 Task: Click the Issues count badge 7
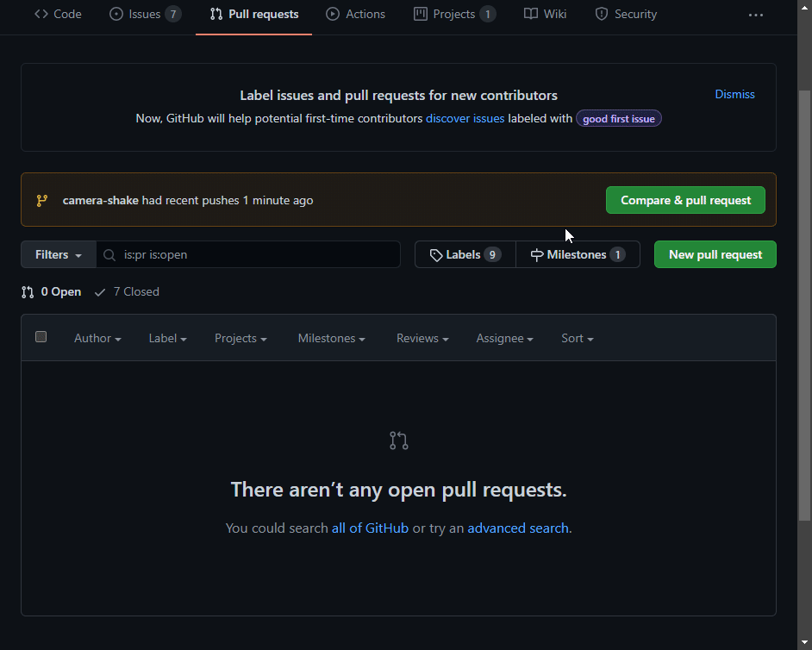(x=173, y=14)
